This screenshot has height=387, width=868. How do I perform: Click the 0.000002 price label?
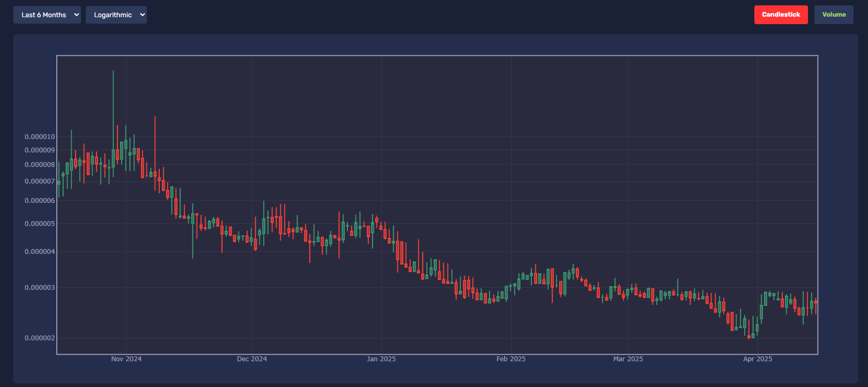point(40,338)
